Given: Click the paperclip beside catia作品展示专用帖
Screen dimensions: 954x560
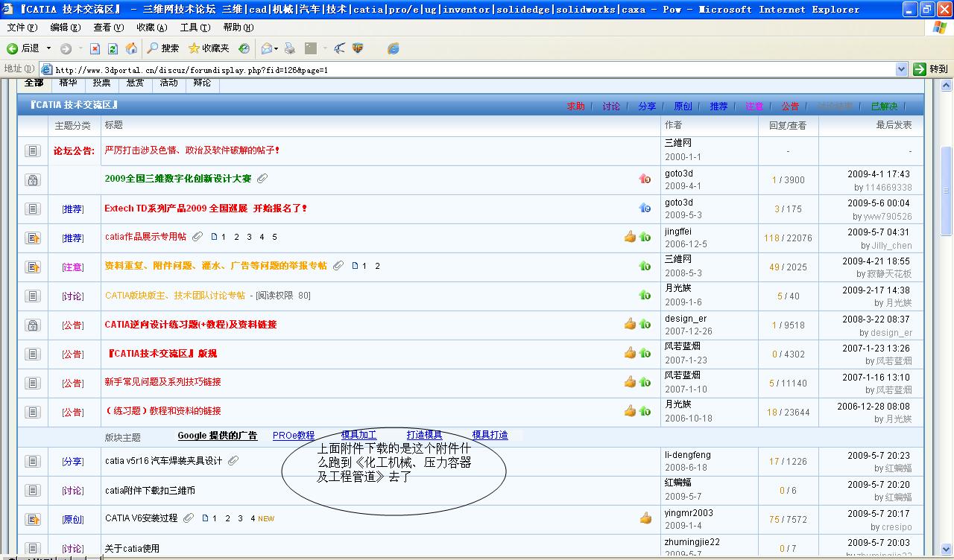Looking at the screenshot, I should pos(197,237).
